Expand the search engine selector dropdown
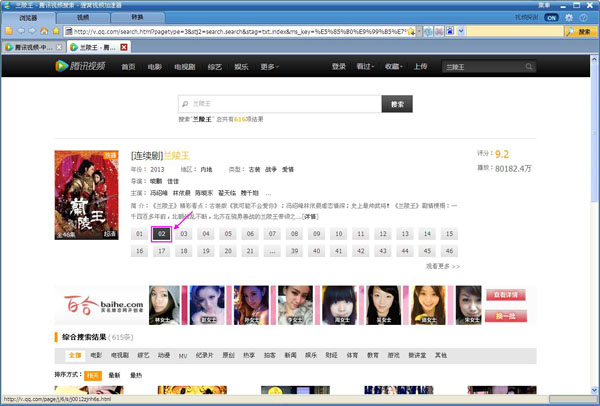Viewport: 600px width, 406px height. tap(461, 31)
